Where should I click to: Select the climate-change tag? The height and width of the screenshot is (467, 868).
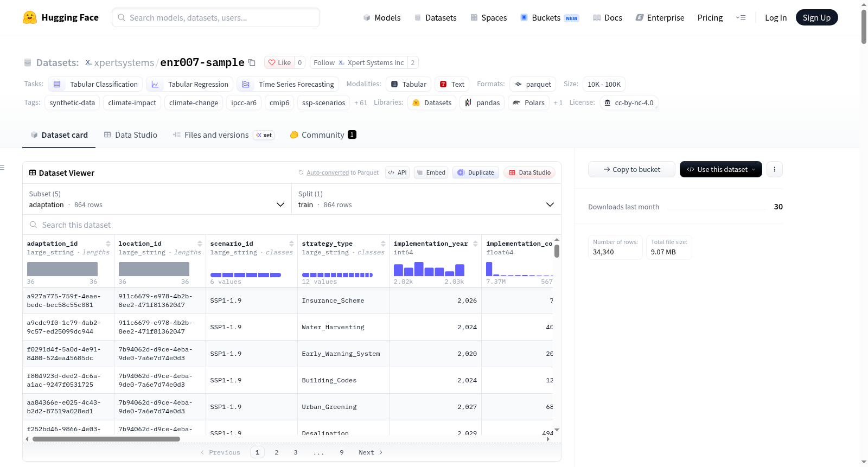click(194, 103)
